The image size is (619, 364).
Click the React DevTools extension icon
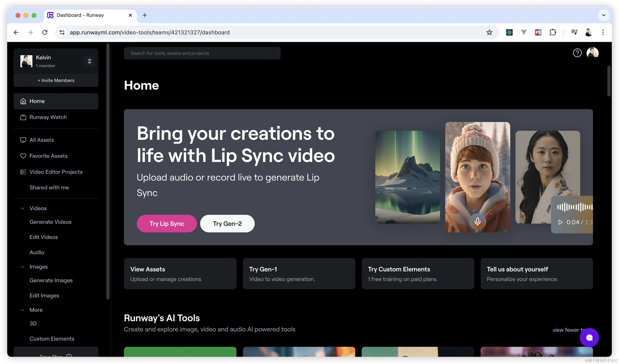point(509,32)
